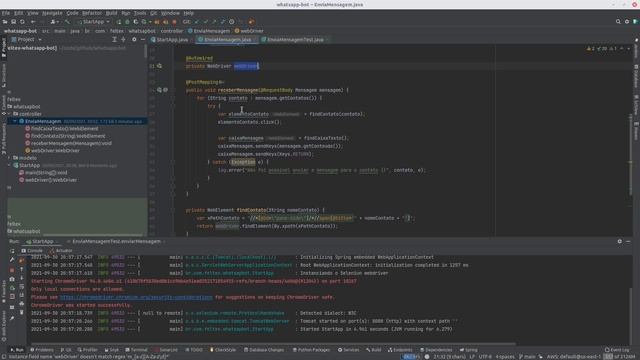640x360 pixels.
Task: Click the console horizontal scrollbar
Action: 273,344
